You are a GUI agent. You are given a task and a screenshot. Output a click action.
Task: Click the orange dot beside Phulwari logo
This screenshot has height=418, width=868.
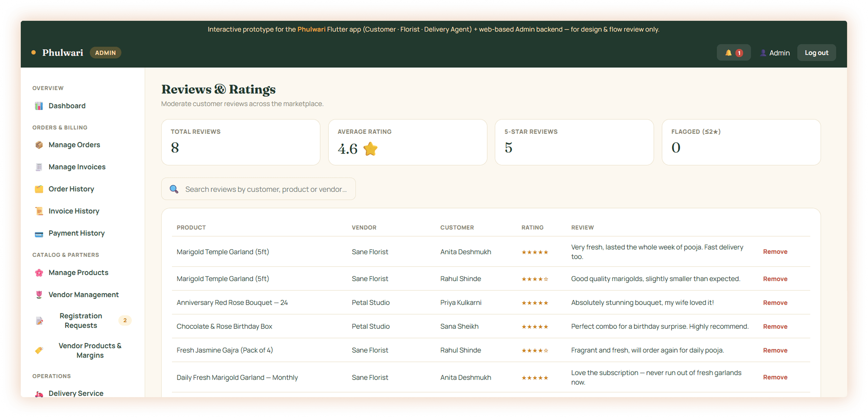point(34,53)
